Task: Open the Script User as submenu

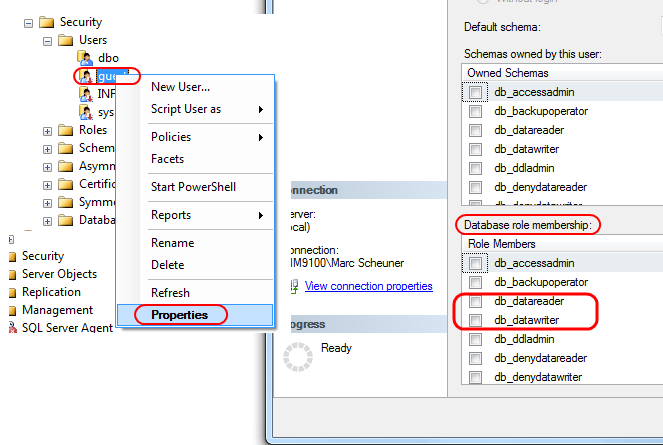Action: tap(195, 109)
